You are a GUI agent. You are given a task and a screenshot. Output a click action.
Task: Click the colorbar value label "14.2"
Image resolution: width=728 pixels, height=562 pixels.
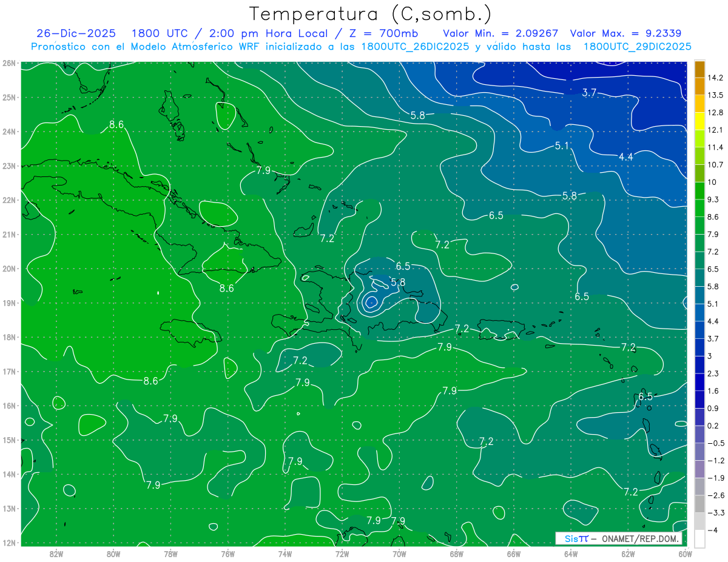tap(715, 78)
